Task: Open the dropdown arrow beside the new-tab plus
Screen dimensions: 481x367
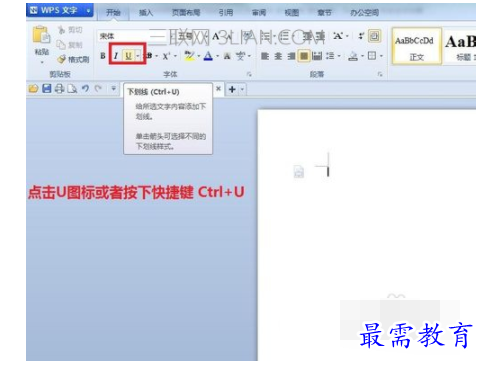Action: pos(242,89)
